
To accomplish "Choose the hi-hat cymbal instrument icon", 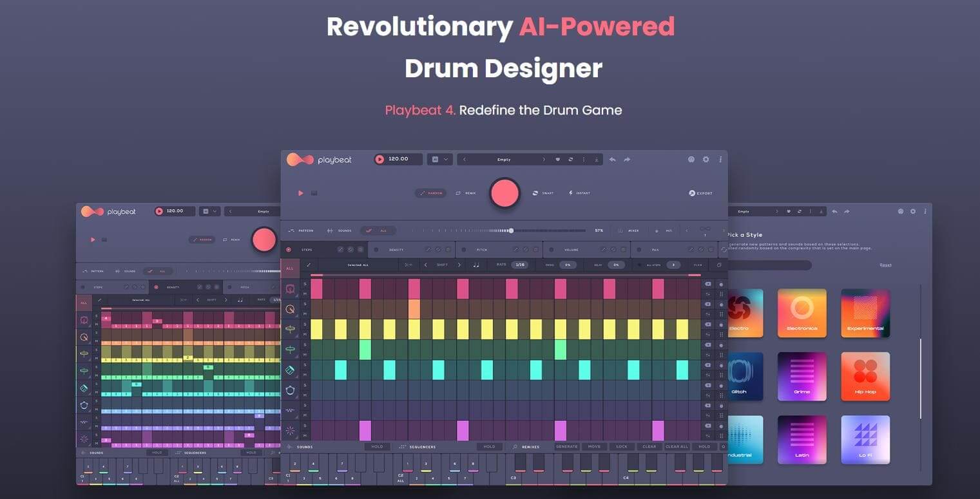I will [290, 329].
